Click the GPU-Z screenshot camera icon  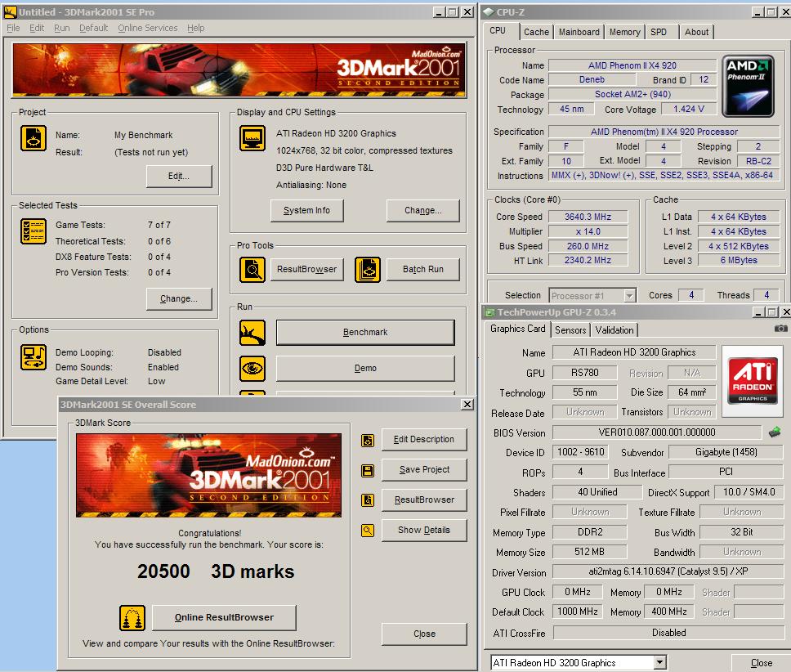point(780,329)
